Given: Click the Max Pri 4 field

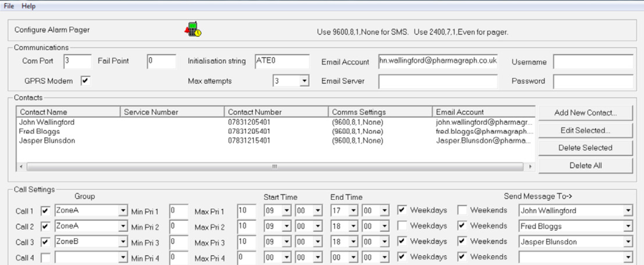Looking at the screenshot, I should [246, 258].
